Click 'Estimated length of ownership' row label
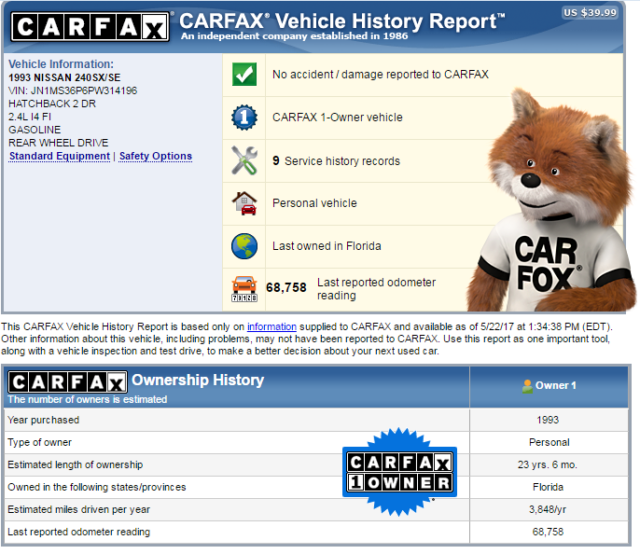This screenshot has width=640, height=554. pos(75,465)
